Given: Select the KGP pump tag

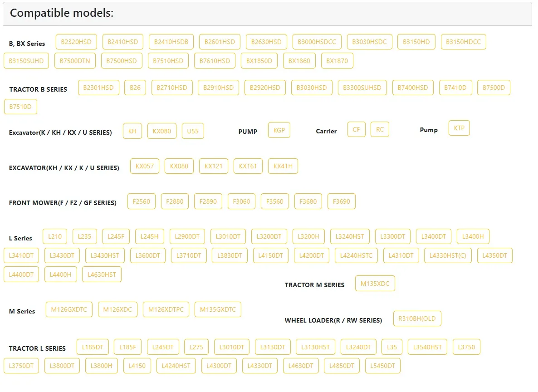Looking at the screenshot, I should [279, 130].
